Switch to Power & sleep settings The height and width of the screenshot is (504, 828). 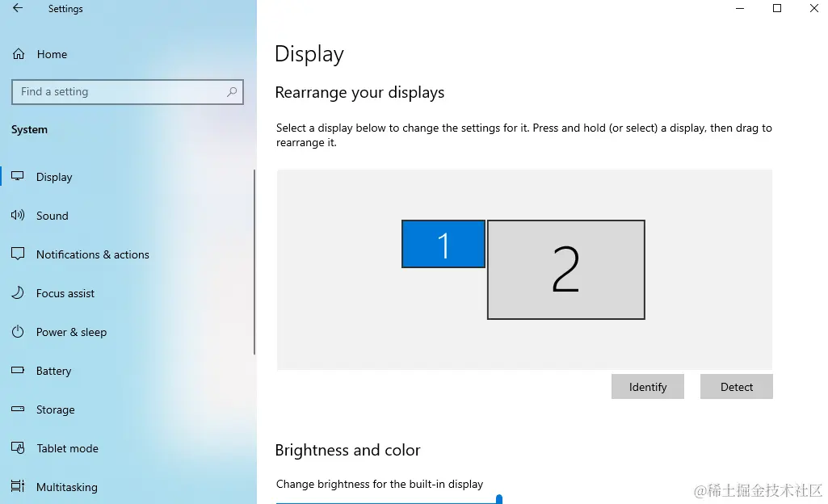(x=71, y=332)
